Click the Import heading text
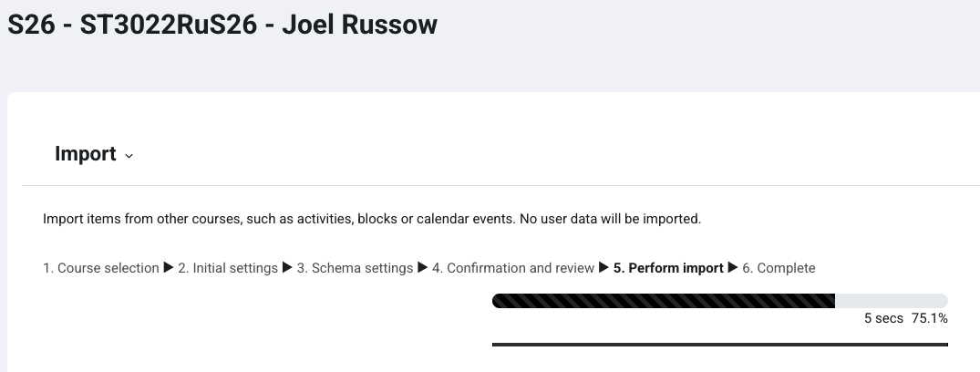Viewport: 980px width, 372px height. 85,154
